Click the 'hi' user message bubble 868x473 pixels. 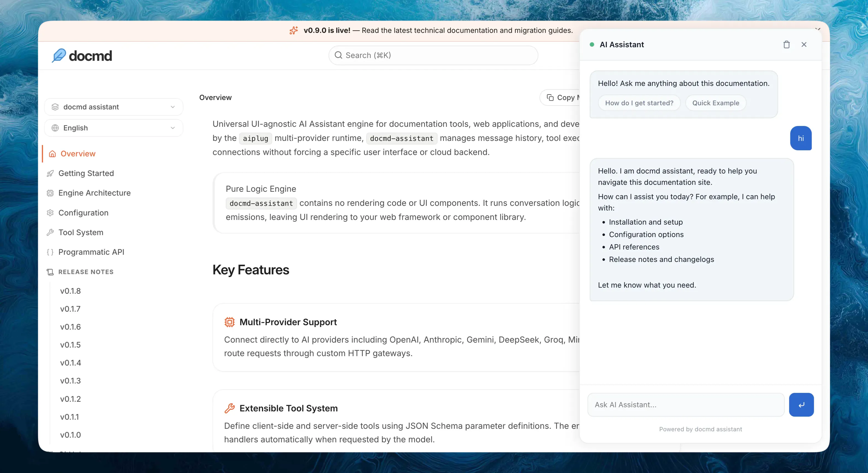coord(801,138)
